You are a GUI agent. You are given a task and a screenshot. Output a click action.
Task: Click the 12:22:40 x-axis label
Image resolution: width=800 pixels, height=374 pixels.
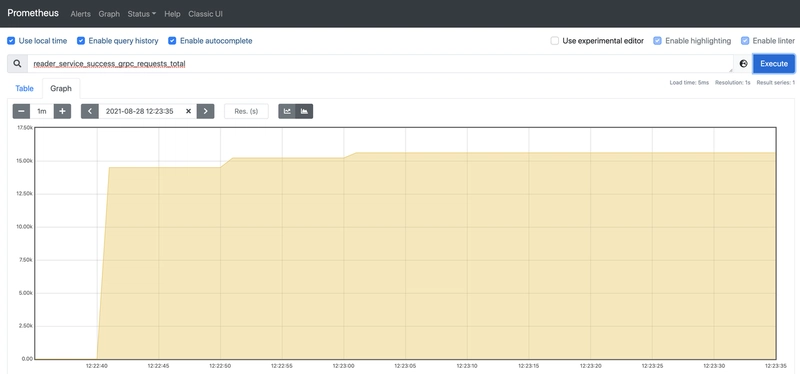click(97, 366)
